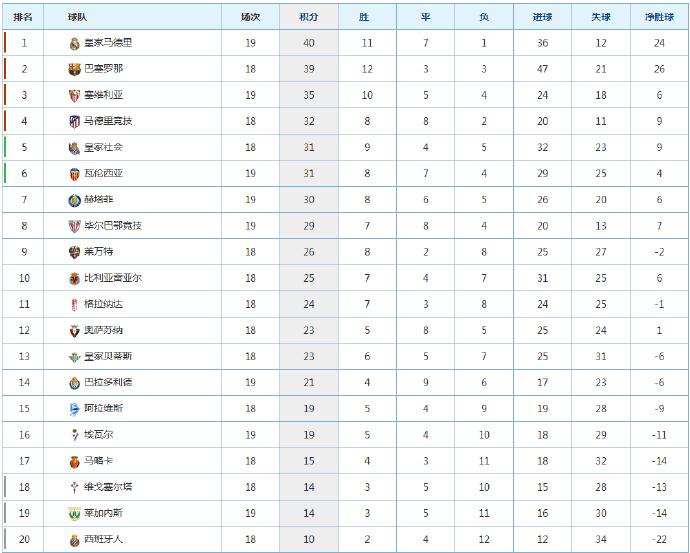This screenshot has width=690, height=553.
Task: Click the 进球 column header
Action: click(x=542, y=17)
